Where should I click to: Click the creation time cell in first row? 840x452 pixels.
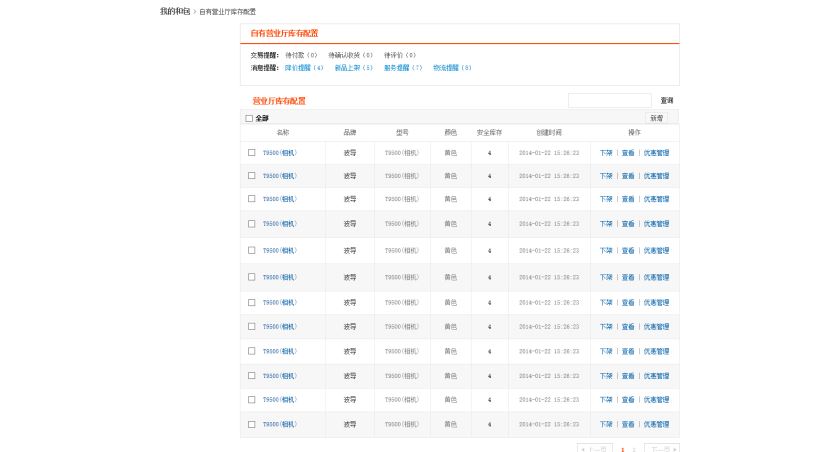tap(549, 153)
